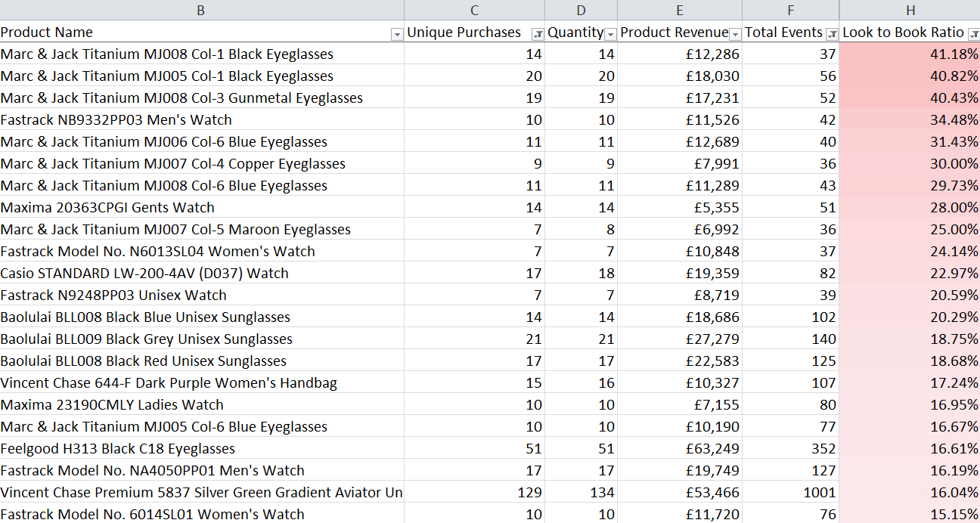Open the Look to Book Ratio filter dropdown
Viewport: 980px width, 523px height.
[973, 34]
